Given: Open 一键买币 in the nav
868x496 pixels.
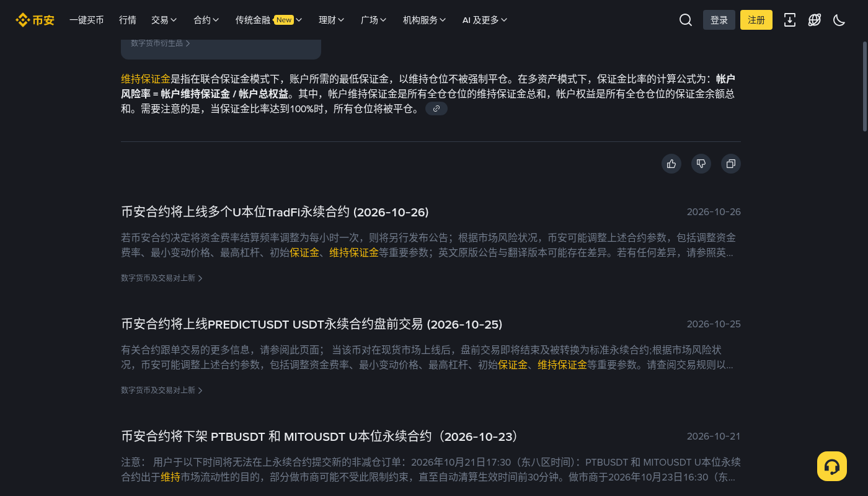Looking at the screenshot, I should click(87, 20).
